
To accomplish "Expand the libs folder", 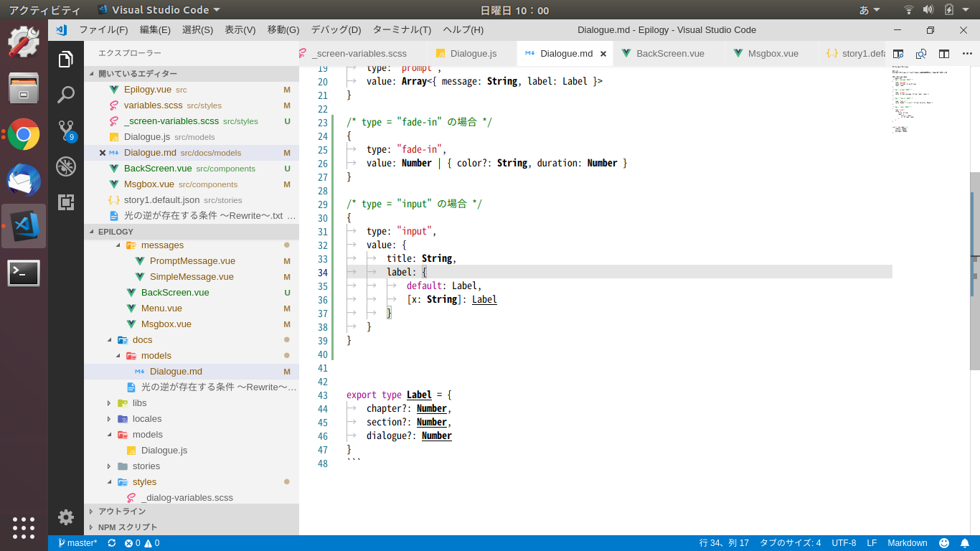I will tap(139, 403).
